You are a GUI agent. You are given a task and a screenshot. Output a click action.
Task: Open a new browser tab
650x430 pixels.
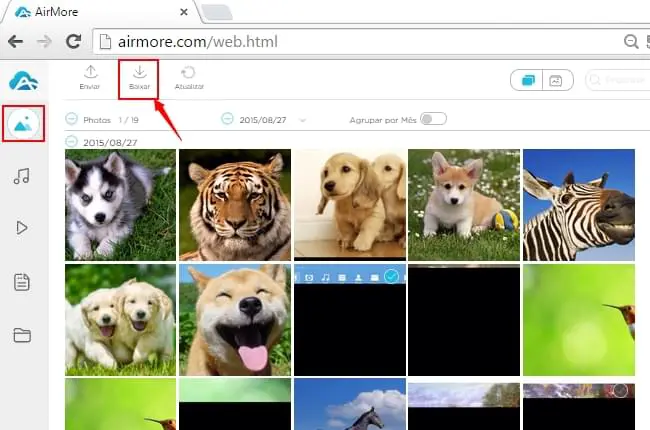pyautogui.click(x=217, y=12)
